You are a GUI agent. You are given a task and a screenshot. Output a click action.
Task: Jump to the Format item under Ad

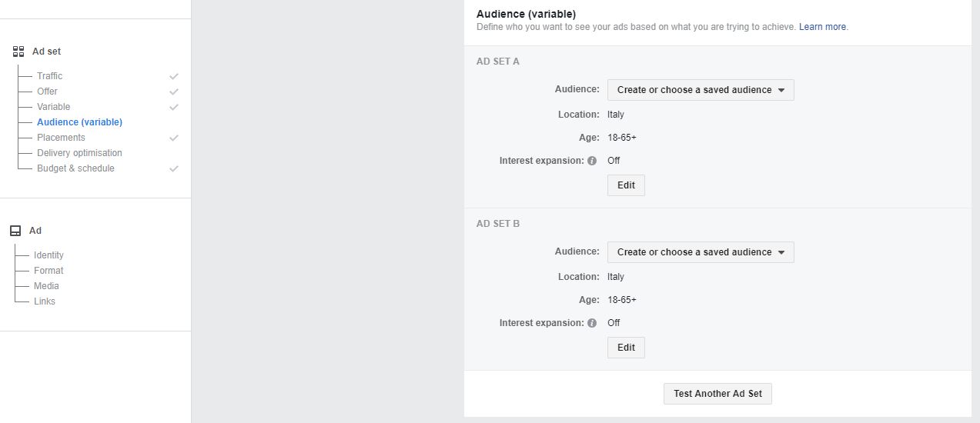click(48, 271)
